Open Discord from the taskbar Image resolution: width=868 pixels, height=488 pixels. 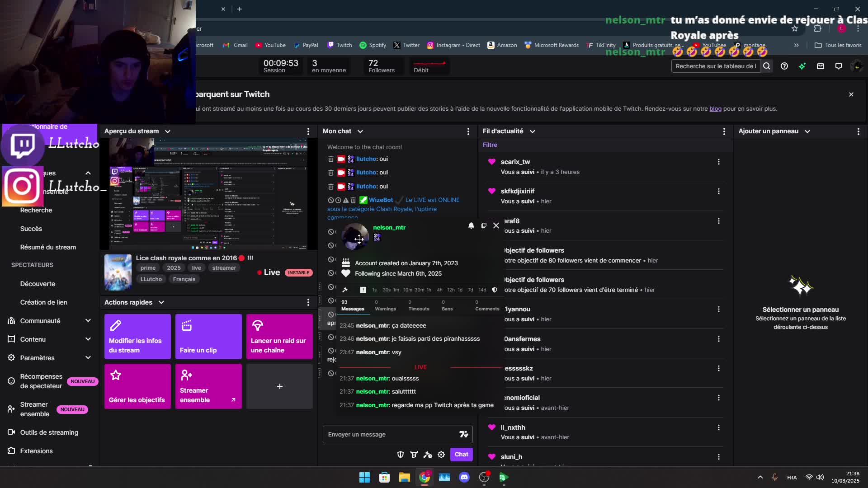point(464,477)
